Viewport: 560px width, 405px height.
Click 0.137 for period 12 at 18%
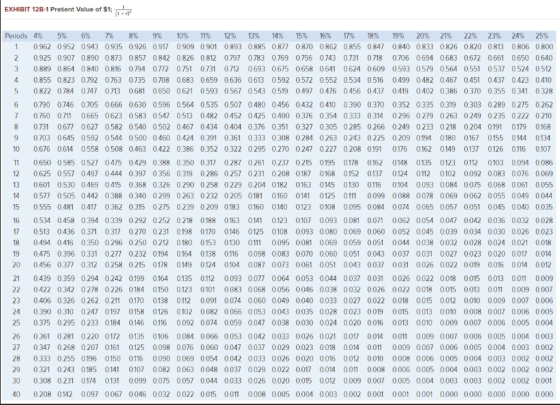(375, 174)
